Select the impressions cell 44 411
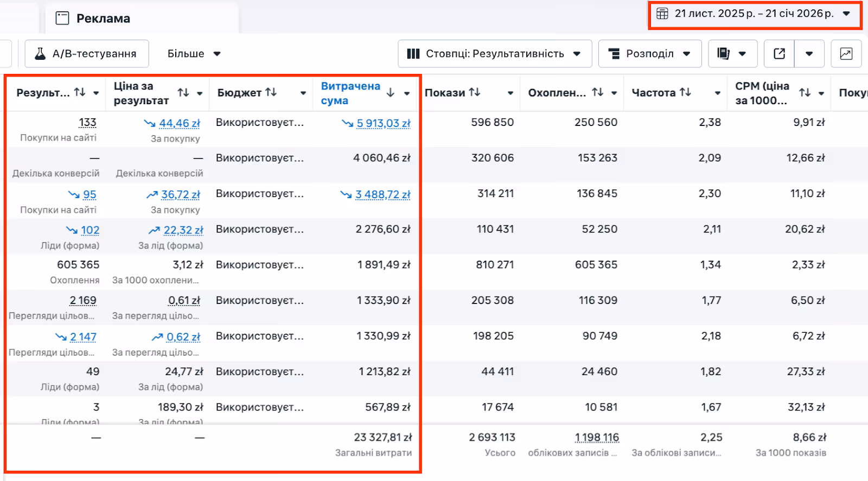Viewport: 868px width, 481px height. click(497, 372)
